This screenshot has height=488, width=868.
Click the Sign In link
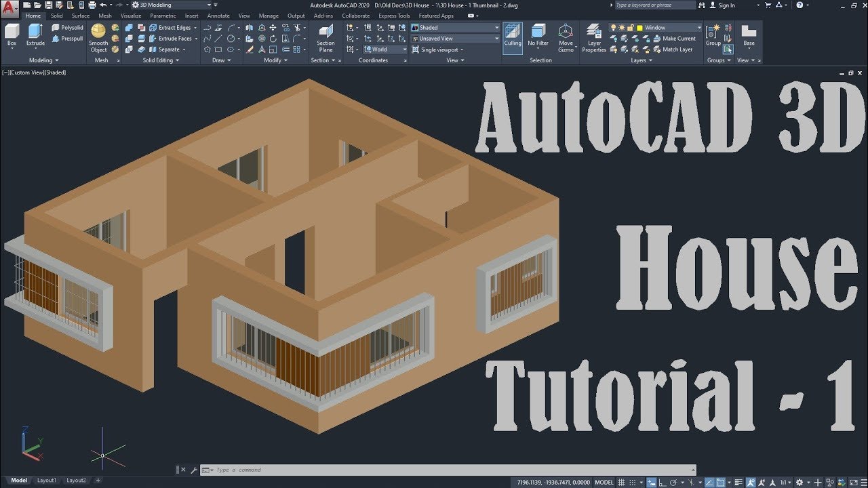pyautogui.click(x=726, y=5)
